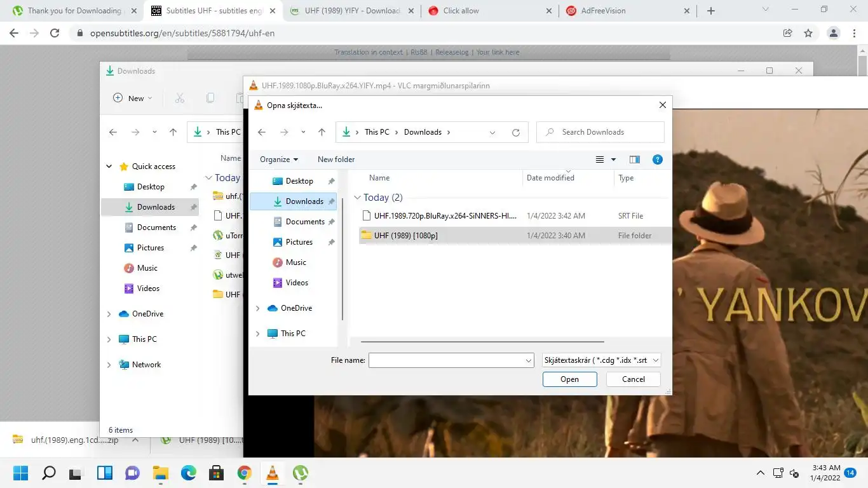
Task: Open File Explorer from the taskbar
Action: (x=160, y=473)
